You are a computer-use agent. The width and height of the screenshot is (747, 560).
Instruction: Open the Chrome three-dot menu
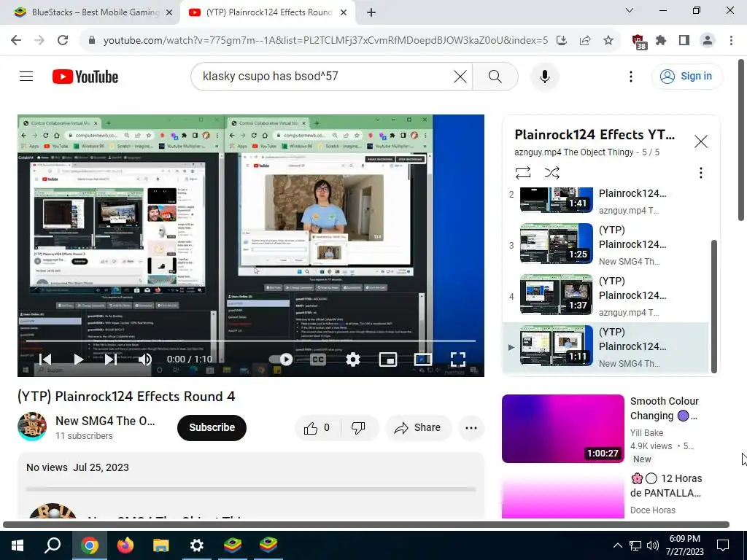coord(731,41)
